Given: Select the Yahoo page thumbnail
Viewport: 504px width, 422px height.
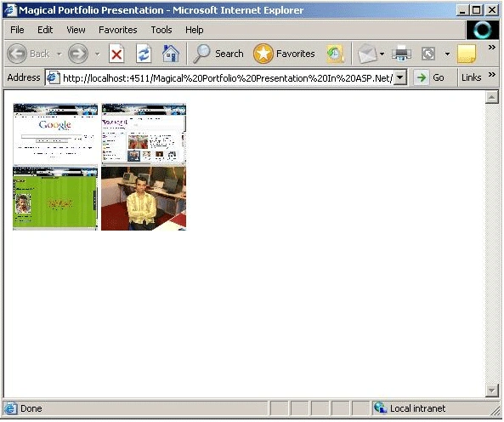Looking at the screenshot, I should tap(144, 134).
